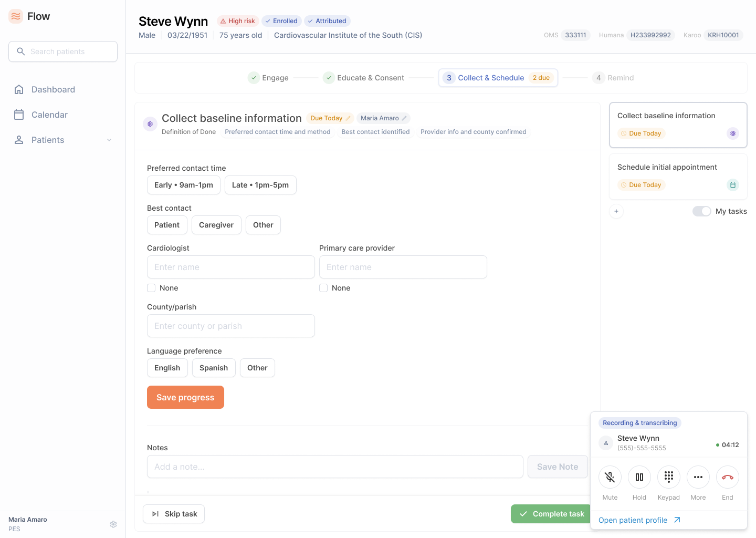Click the Flow logo icon
756x538 pixels.
[16, 16]
